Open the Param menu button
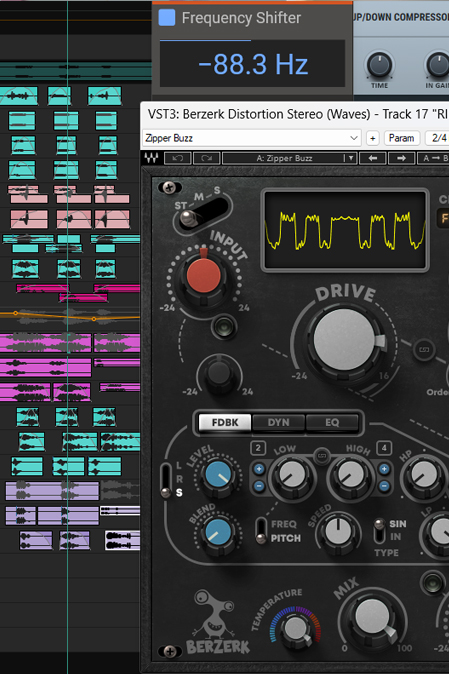 [401, 138]
